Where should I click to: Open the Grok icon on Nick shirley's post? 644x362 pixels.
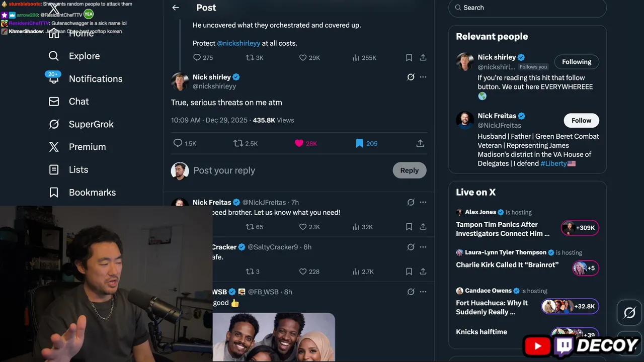click(x=411, y=77)
